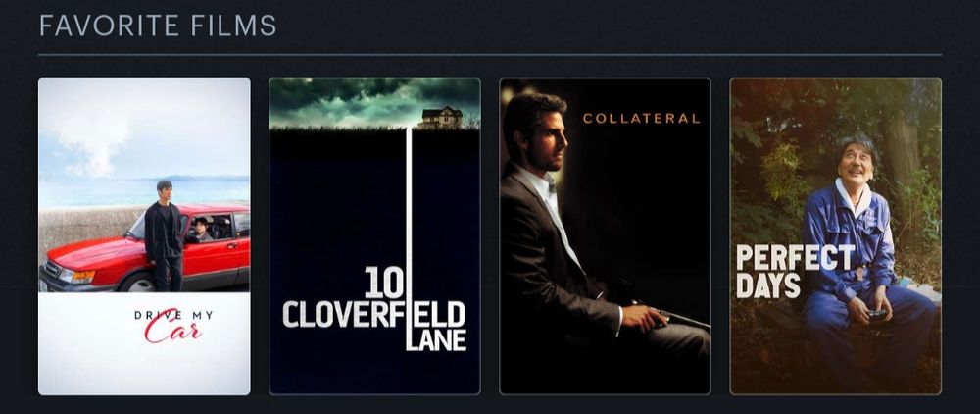
Task: Click the FAVORITE FILMS section heading
Action: (x=158, y=26)
